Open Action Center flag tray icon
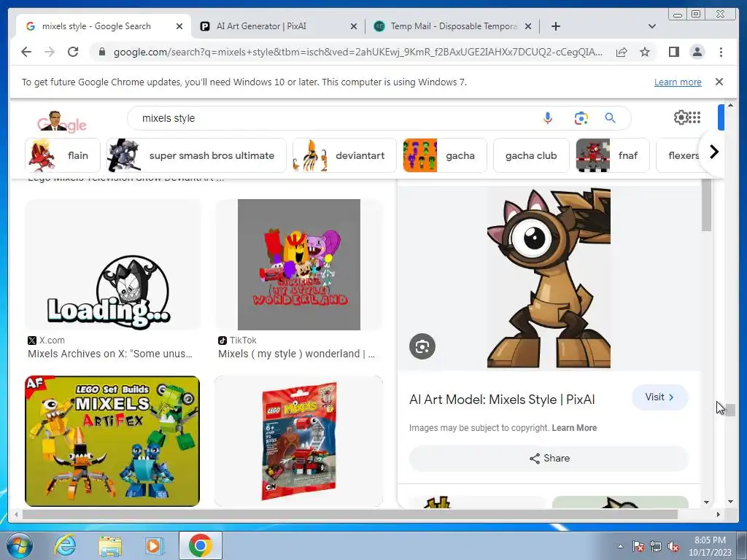The width and height of the screenshot is (747, 560). tap(638, 547)
